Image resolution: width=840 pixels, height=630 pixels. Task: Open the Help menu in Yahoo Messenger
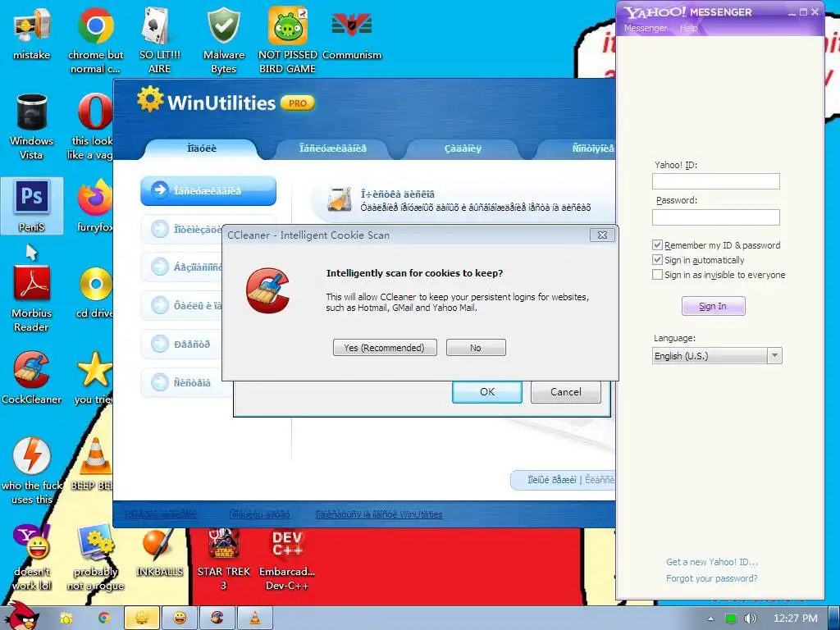click(688, 28)
